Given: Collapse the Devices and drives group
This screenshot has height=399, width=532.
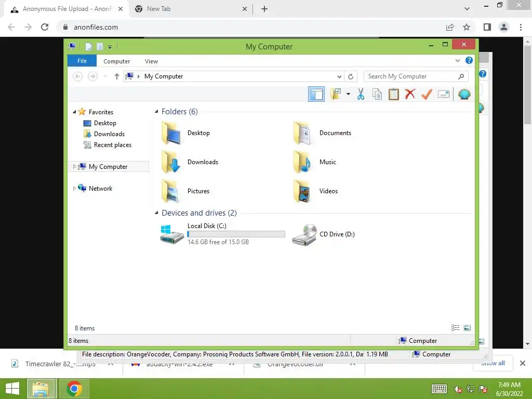Looking at the screenshot, I should pyautogui.click(x=156, y=212).
